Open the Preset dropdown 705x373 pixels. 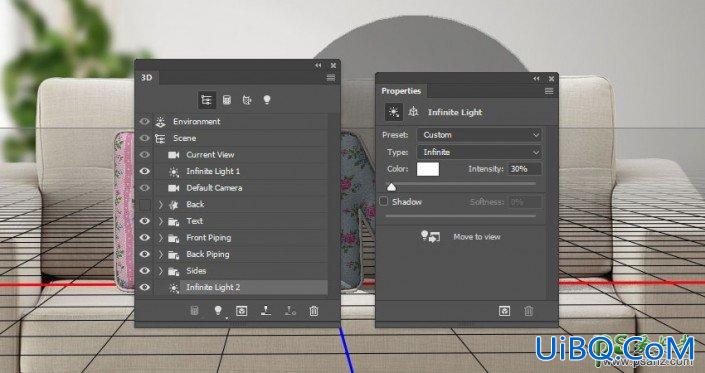479,135
